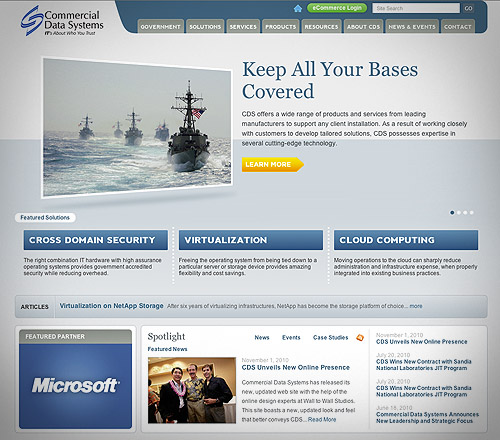Viewport: 500px width, 440px height.
Task: Click the Read More link
Action: [x=322, y=420]
